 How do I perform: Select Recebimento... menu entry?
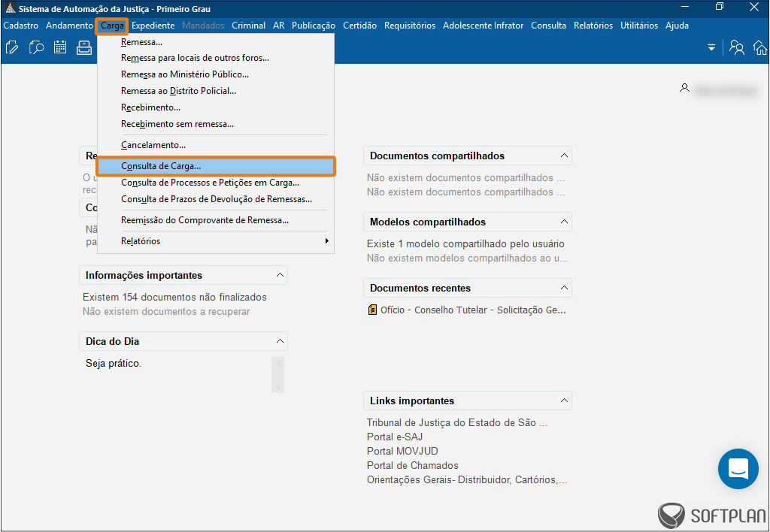(216, 107)
